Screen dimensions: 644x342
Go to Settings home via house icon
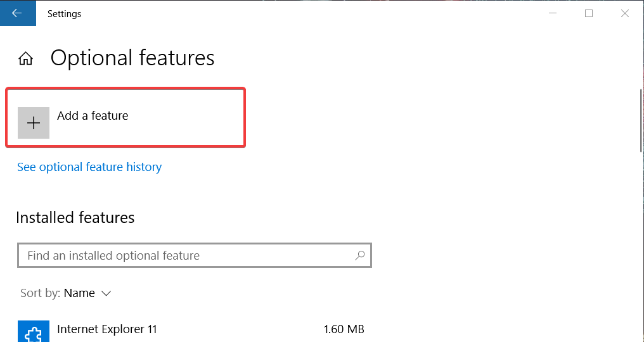coord(25,59)
